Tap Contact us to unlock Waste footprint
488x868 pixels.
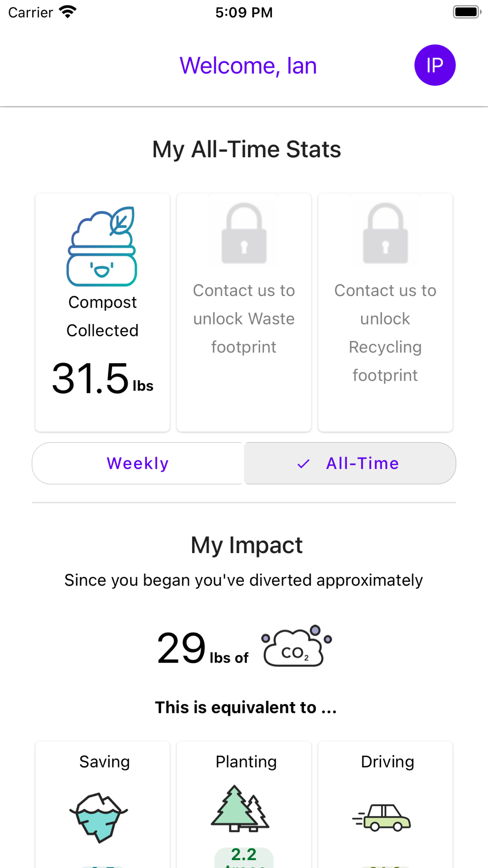(x=244, y=318)
